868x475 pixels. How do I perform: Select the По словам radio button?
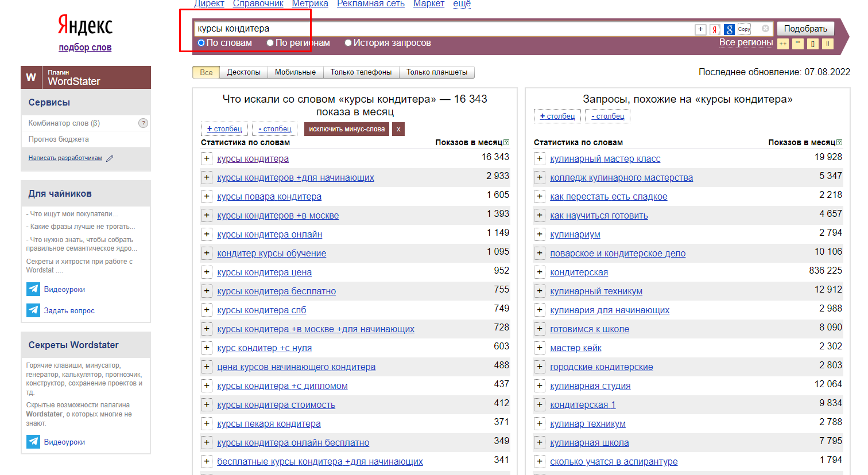[201, 43]
